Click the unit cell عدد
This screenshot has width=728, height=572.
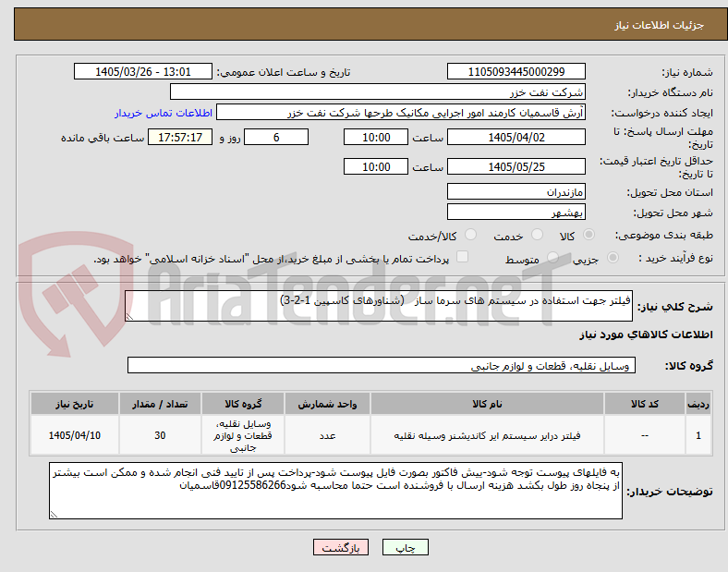coord(327,435)
